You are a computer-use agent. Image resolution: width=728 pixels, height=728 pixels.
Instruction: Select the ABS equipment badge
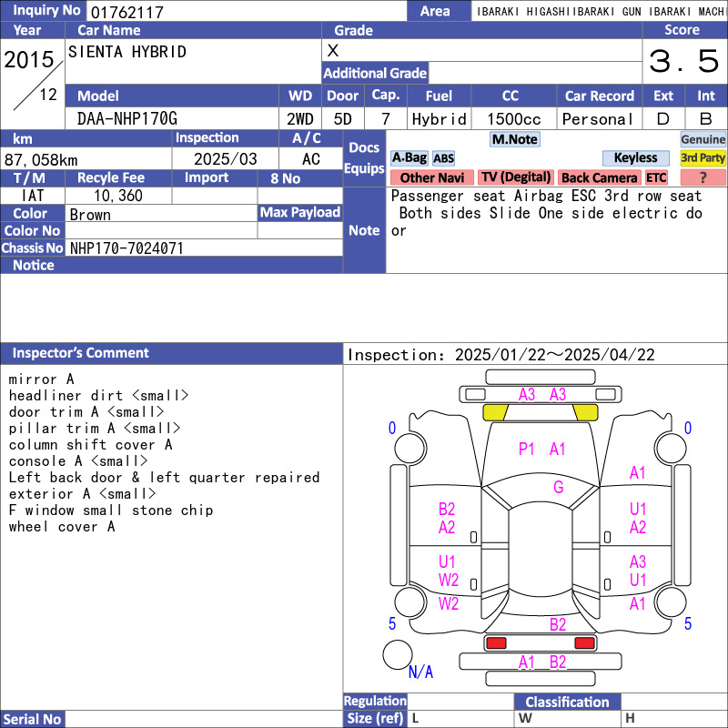point(443,158)
